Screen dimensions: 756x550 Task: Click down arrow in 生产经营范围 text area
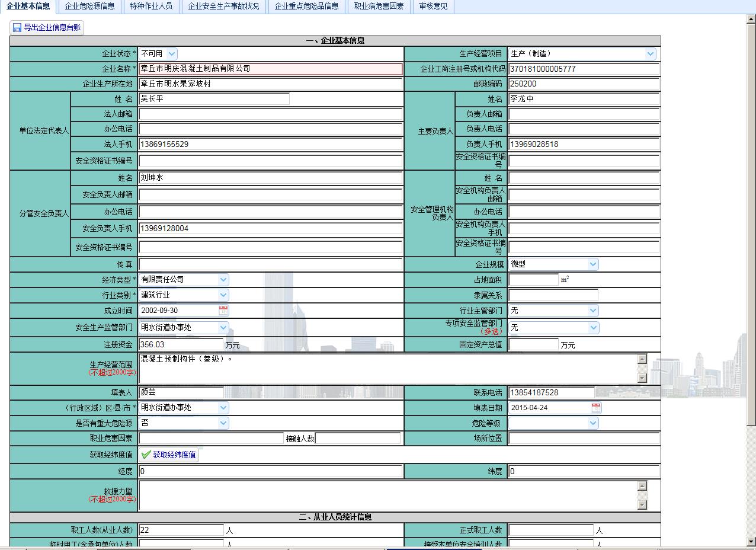tap(642, 378)
